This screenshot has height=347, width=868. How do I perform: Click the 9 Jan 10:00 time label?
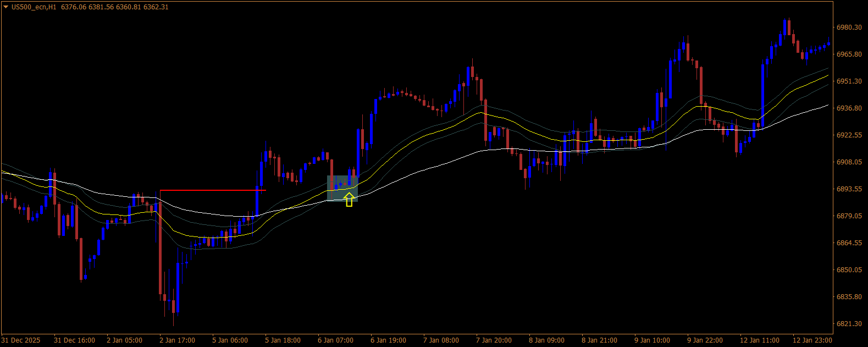(652, 340)
